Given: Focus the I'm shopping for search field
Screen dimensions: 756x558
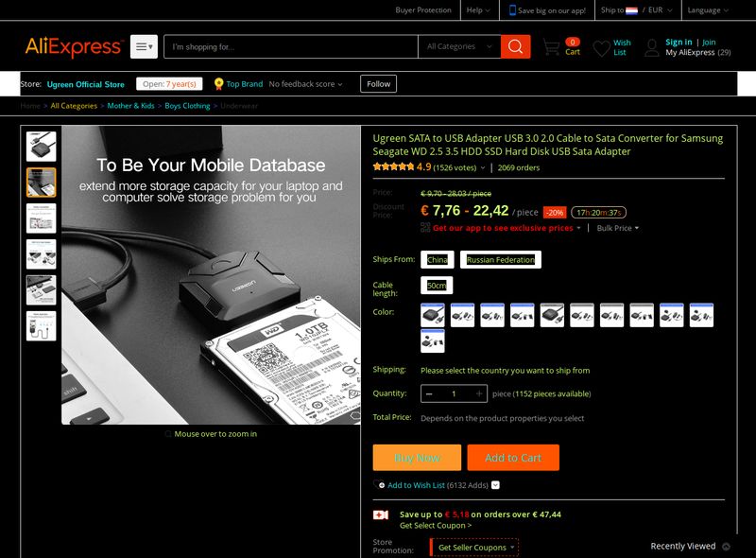Looking at the screenshot, I should [291, 47].
